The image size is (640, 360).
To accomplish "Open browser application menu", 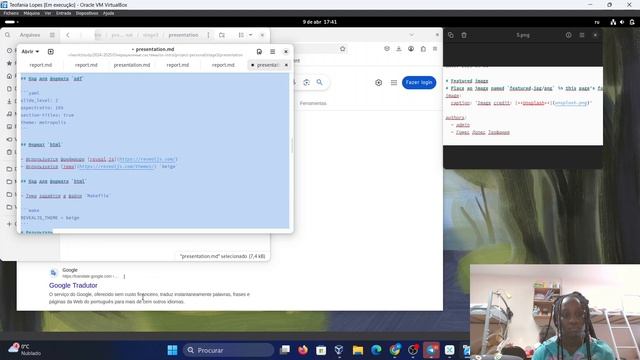I will coord(435,49).
